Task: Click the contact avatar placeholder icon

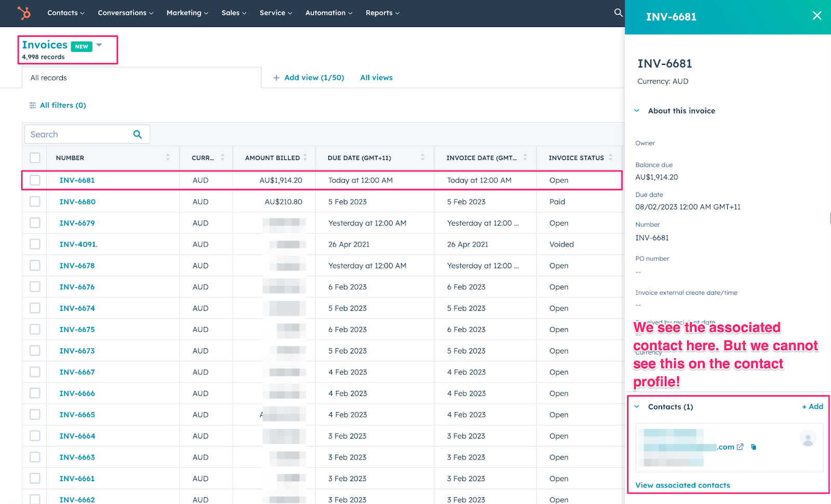Action: click(808, 439)
